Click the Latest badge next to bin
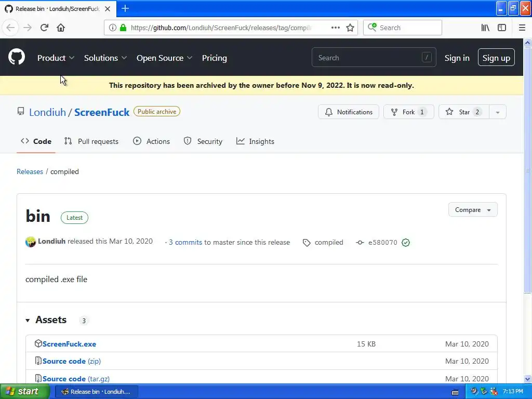The width and height of the screenshot is (532, 399). (x=74, y=218)
